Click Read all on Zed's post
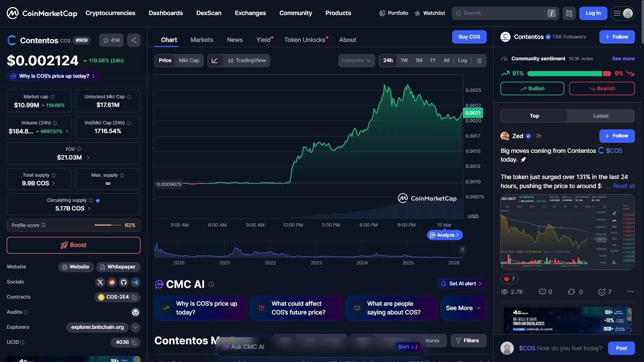The width and height of the screenshot is (644, 362). point(624,186)
